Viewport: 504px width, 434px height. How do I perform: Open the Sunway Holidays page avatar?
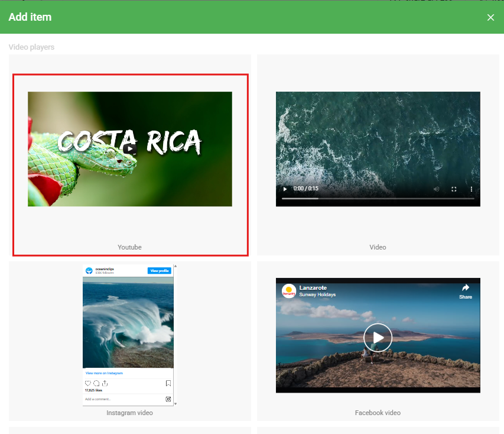click(x=289, y=291)
